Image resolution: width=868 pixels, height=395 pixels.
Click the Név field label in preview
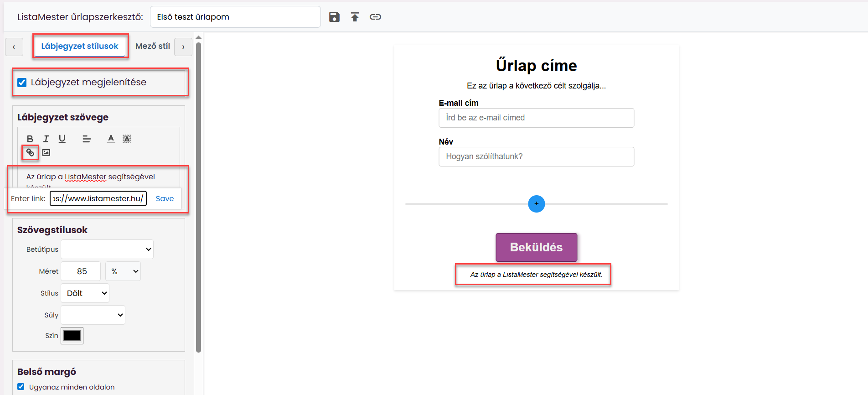pos(446,142)
